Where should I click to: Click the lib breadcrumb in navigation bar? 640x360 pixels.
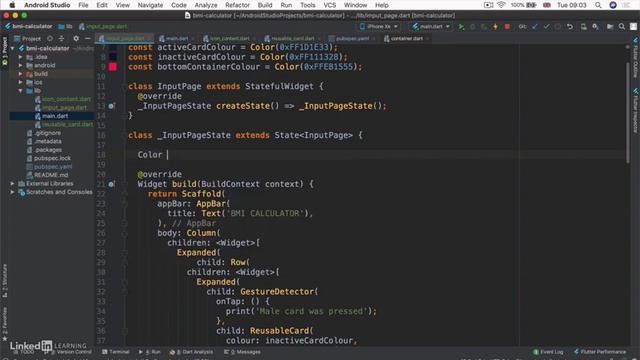(x=65, y=27)
